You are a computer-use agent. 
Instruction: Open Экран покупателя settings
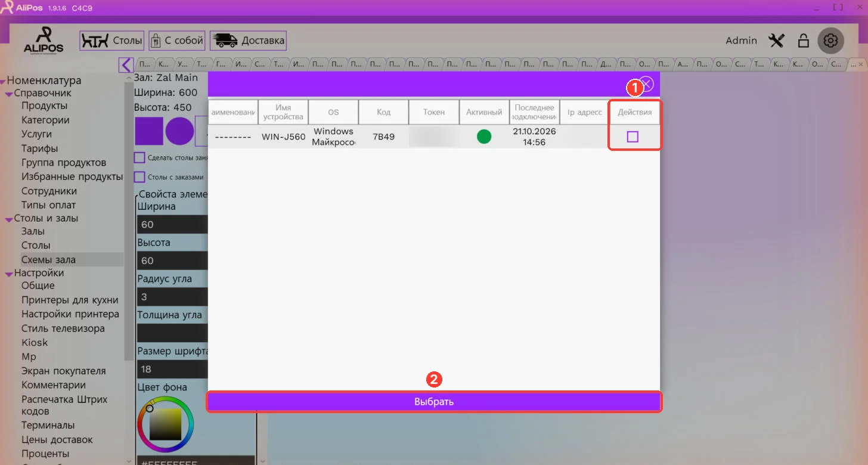(64, 371)
